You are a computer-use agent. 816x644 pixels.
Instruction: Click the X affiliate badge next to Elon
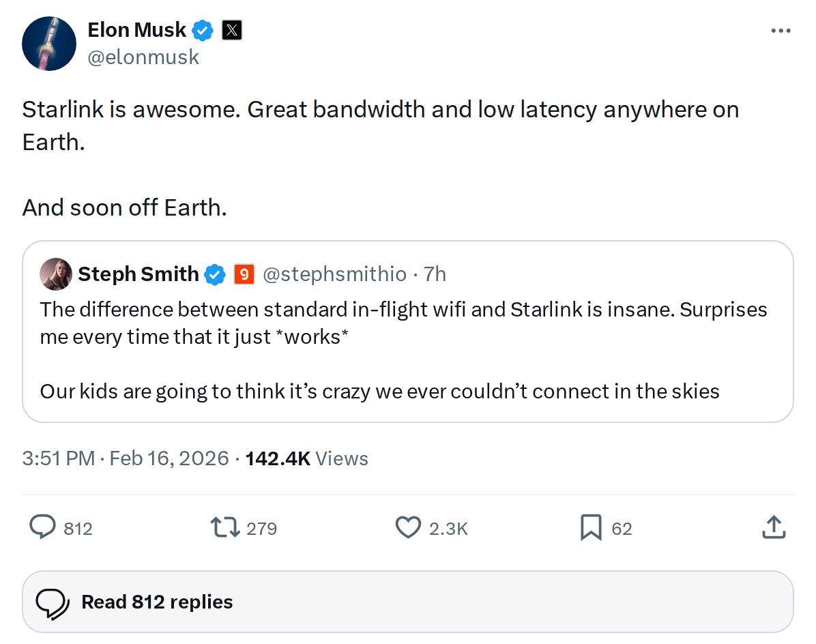click(x=232, y=30)
